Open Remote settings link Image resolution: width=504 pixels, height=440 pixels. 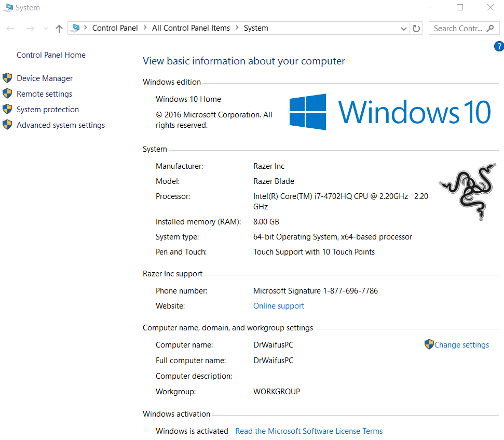point(44,94)
